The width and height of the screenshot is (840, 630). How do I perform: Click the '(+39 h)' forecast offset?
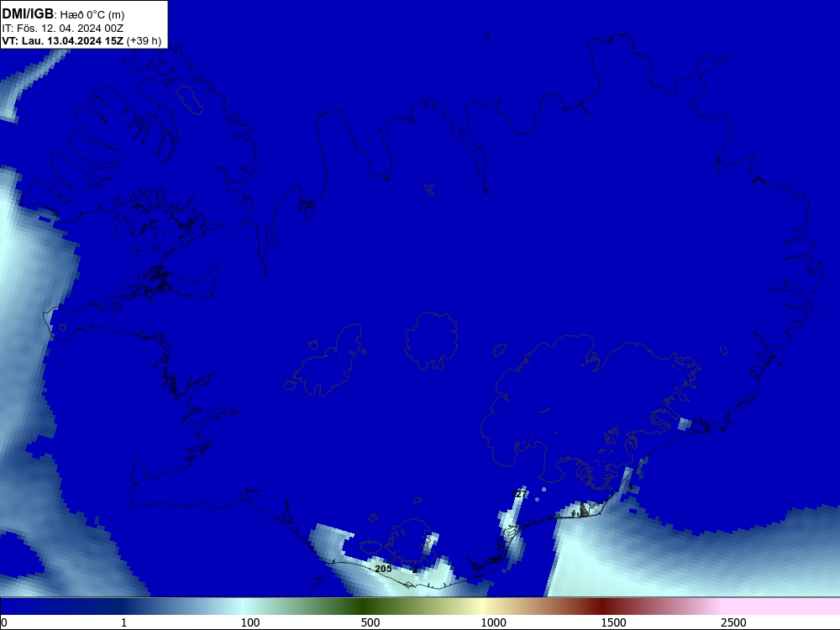pyautogui.click(x=144, y=40)
